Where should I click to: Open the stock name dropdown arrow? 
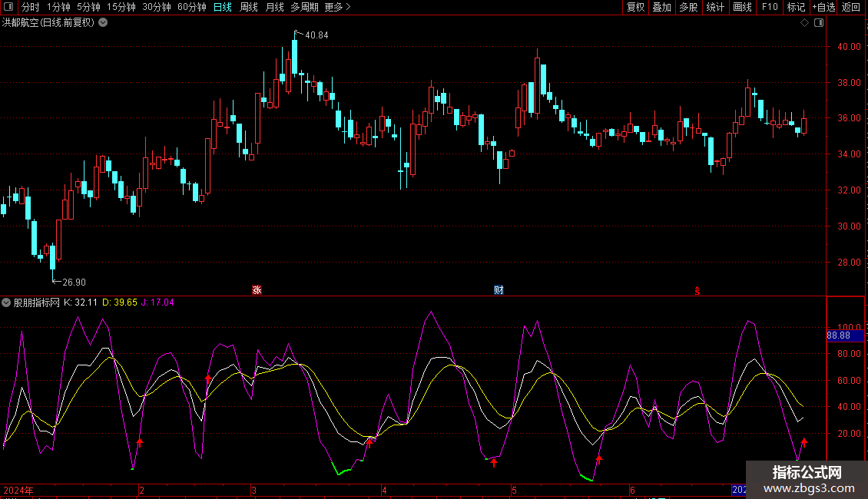[104, 23]
